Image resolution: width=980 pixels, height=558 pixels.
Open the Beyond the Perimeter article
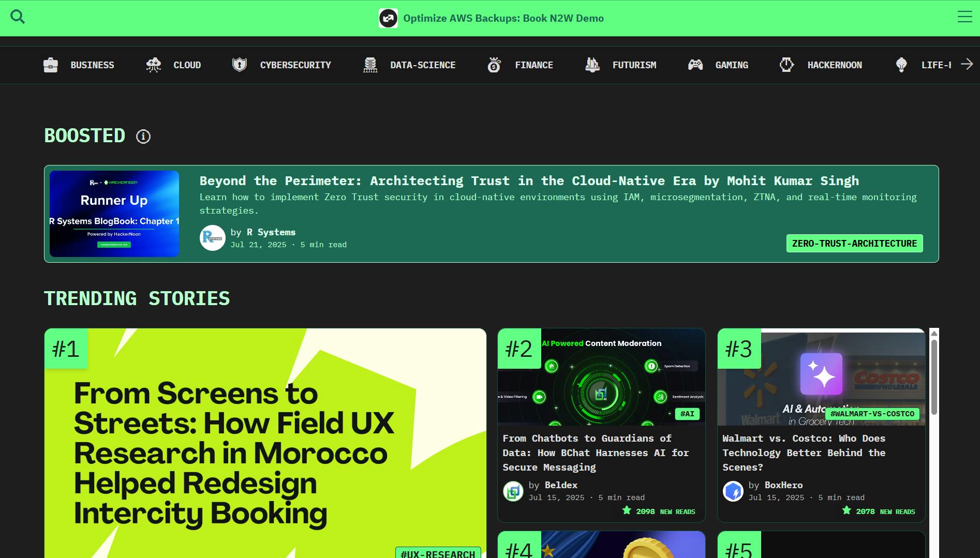pyautogui.click(x=529, y=180)
